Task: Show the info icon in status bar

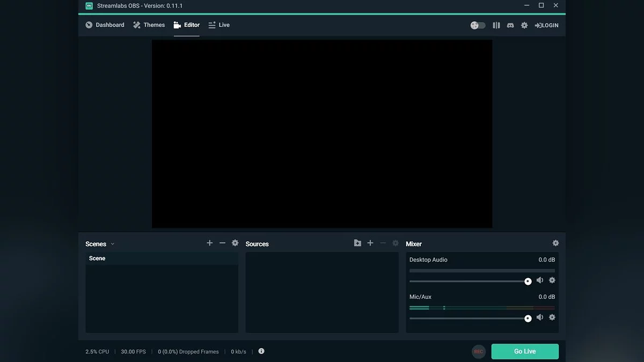Action: tap(261, 351)
